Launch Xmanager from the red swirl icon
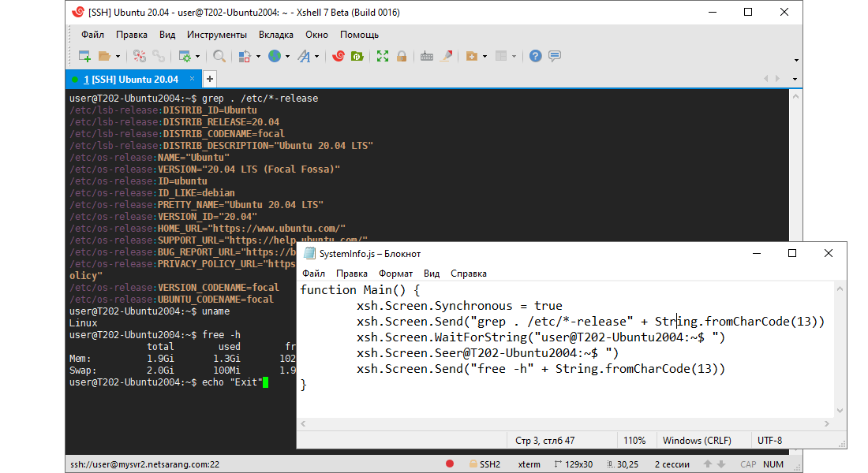 click(x=339, y=56)
